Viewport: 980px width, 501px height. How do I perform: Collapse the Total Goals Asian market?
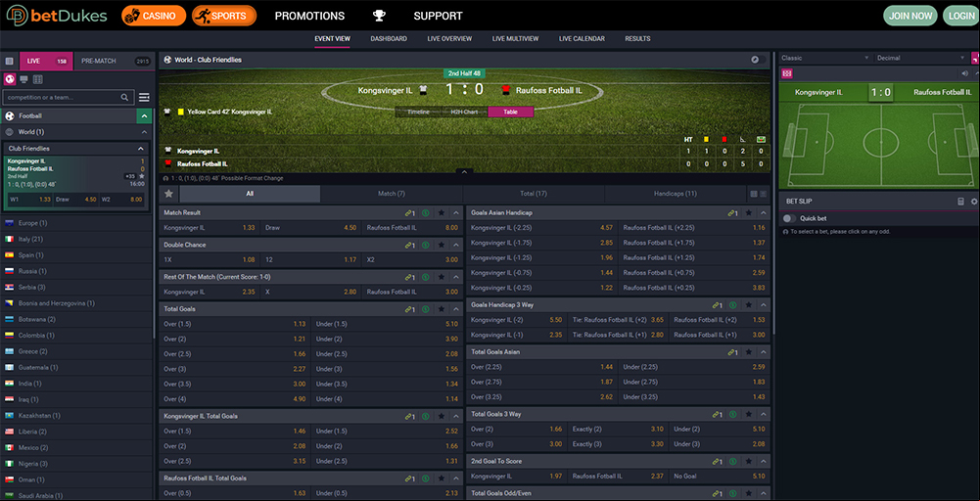763,352
